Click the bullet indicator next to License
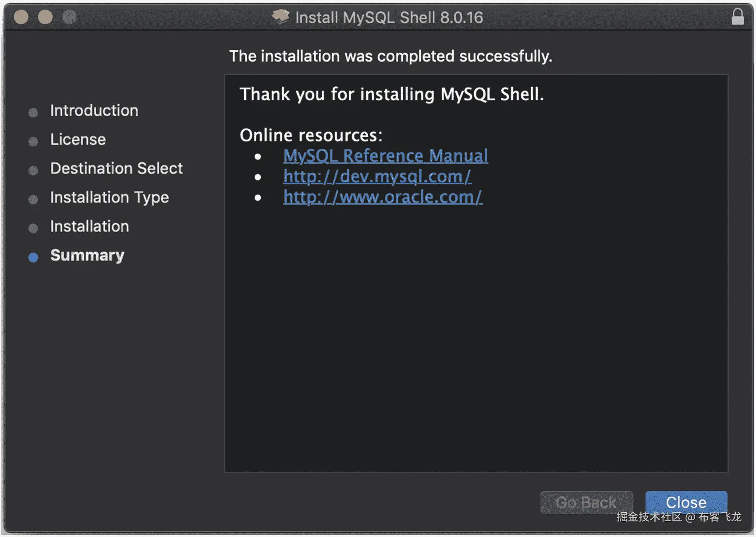Screen dimensions: 756x537 (x=33, y=141)
